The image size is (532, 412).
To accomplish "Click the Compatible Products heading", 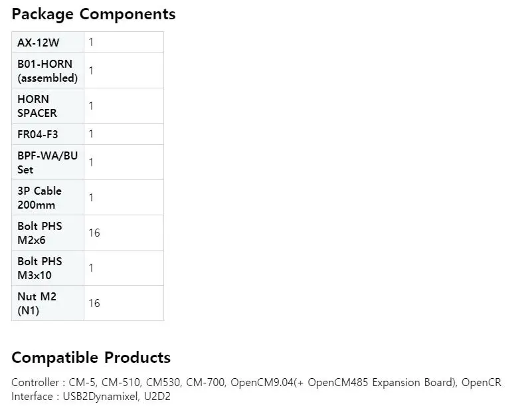I will click(x=91, y=358).
